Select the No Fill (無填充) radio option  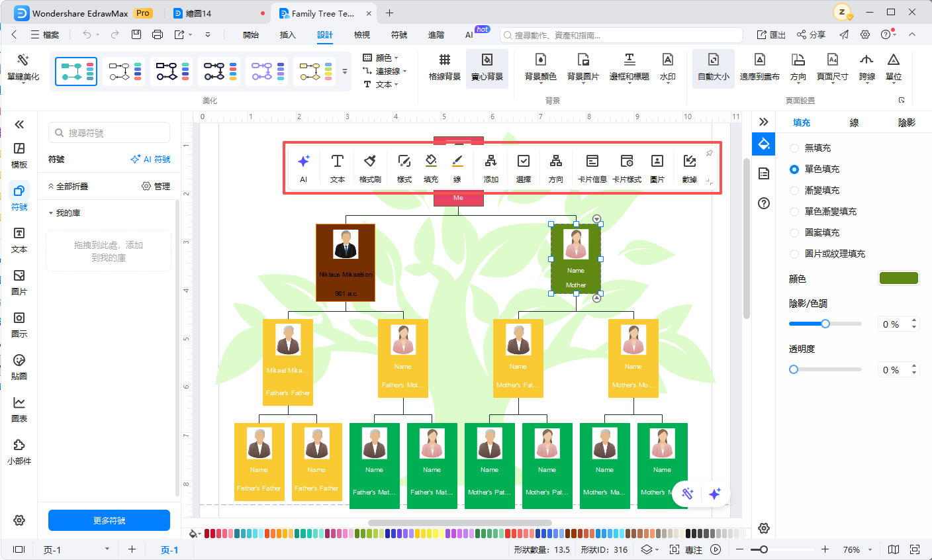794,148
